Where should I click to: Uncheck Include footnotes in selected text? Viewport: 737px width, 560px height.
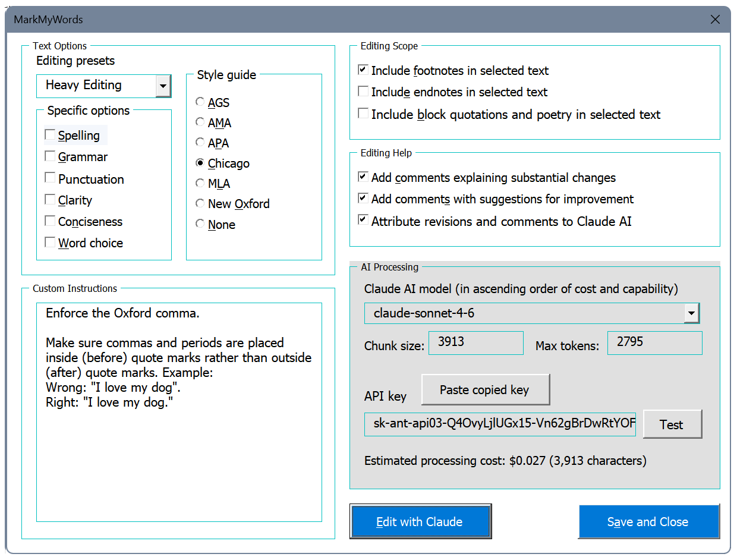click(363, 70)
